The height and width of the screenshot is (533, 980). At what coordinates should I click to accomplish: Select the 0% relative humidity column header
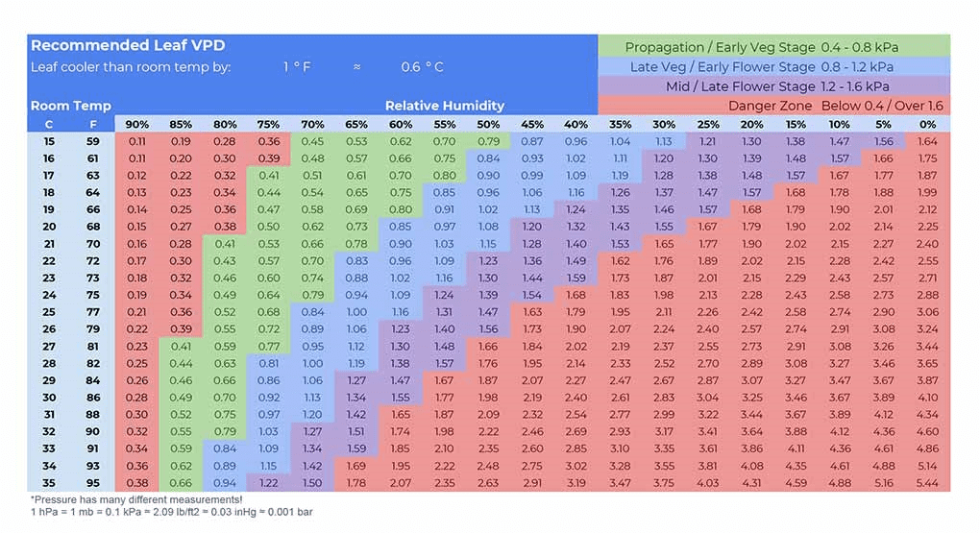coord(927,124)
